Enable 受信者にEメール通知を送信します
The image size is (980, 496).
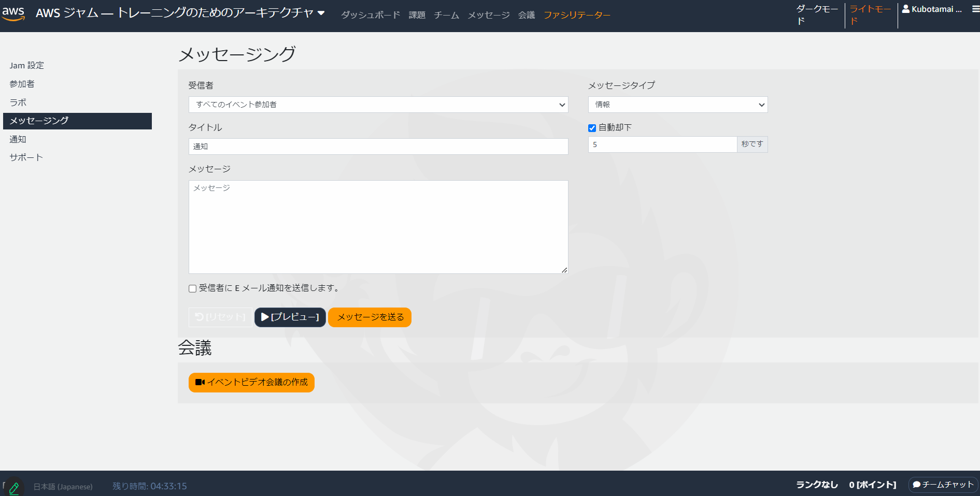192,288
